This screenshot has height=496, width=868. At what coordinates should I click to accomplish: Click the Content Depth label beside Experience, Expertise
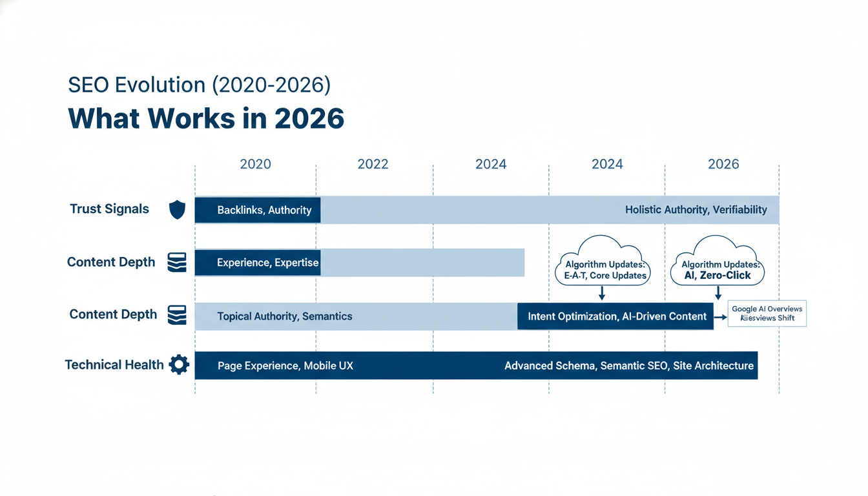pyautogui.click(x=111, y=262)
